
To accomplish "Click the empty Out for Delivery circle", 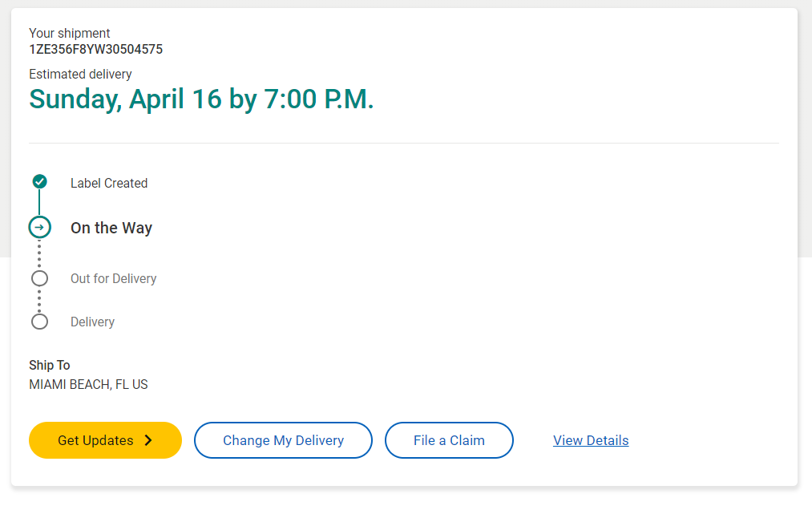I will (x=39, y=278).
